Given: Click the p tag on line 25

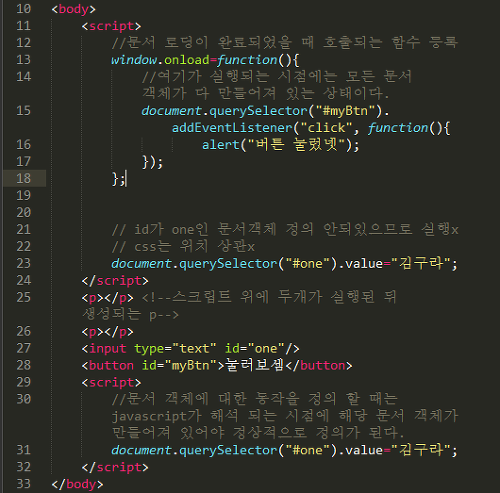Looking at the screenshot, I should 108,298.
